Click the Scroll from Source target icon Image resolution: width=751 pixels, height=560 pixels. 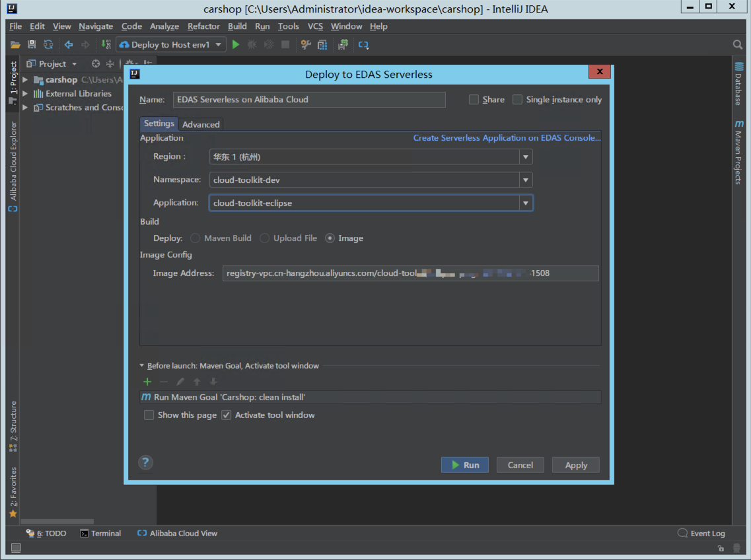(96, 63)
